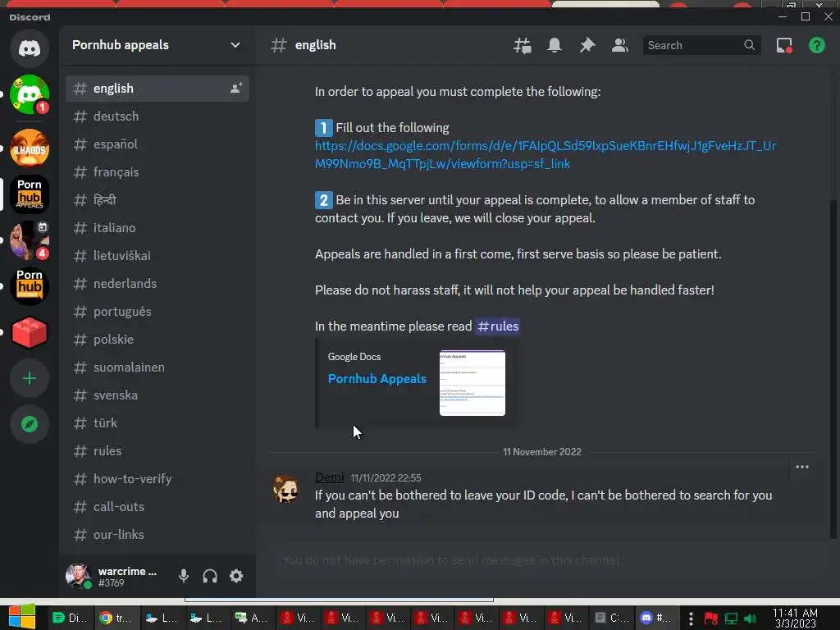
Task: Open the Pornhub Discord server icon
Action: (30, 286)
